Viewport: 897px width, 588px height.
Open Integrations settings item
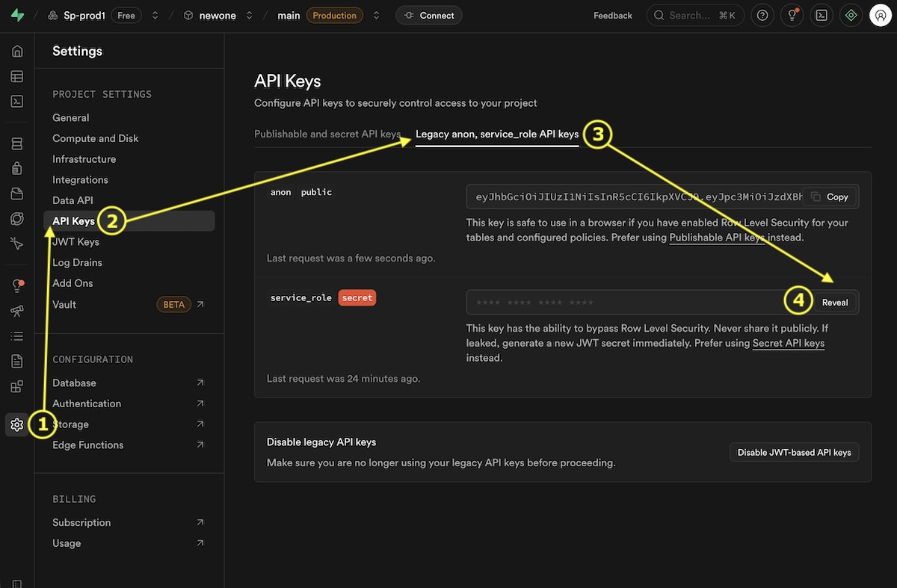coord(81,180)
